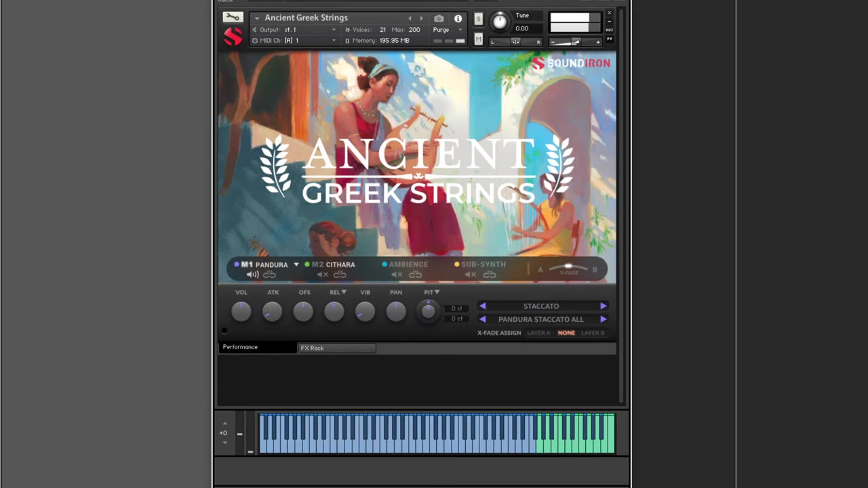This screenshot has height=488, width=868.
Task: Select the Ambience layer
Action: point(405,264)
